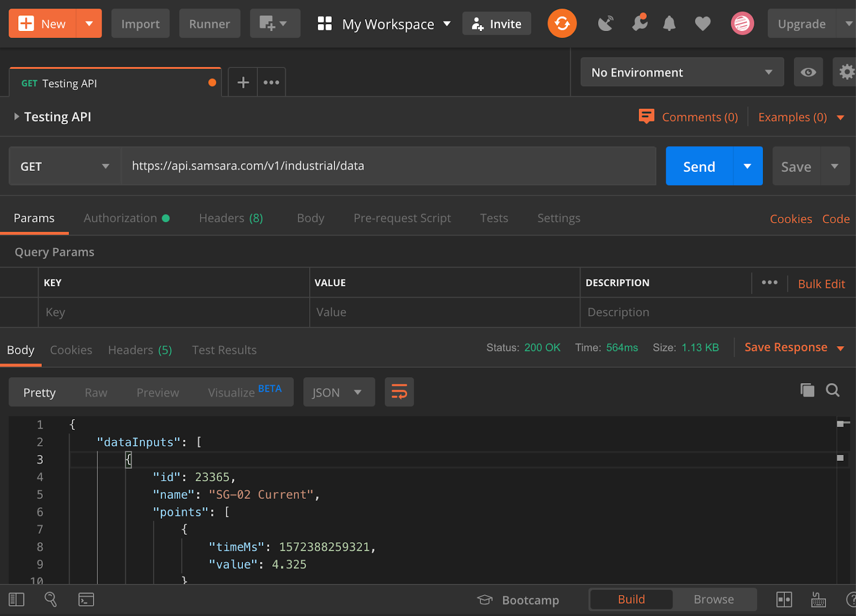Open the No Environment dropdown

(682, 72)
